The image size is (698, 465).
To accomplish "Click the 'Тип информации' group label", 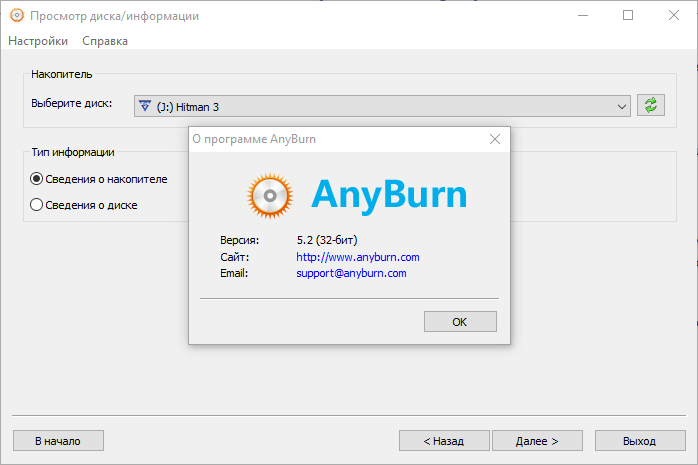I will tap(73, 152).
